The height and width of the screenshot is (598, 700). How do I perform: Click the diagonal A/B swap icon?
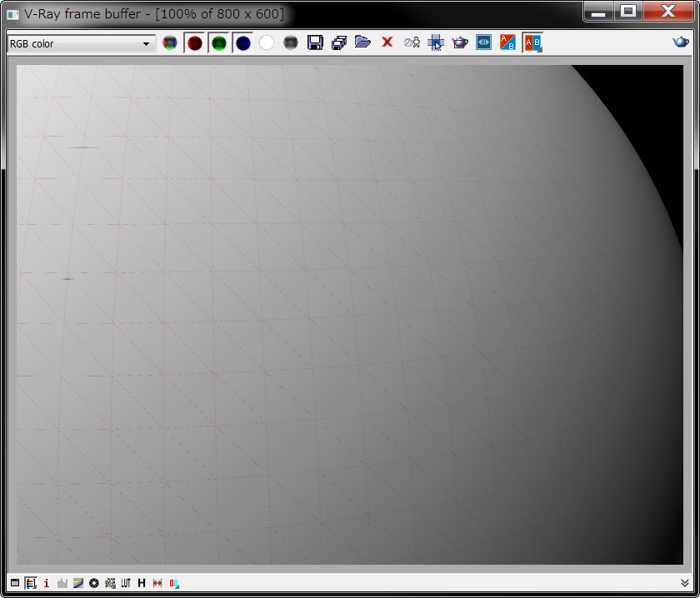[x=507, y=42]
